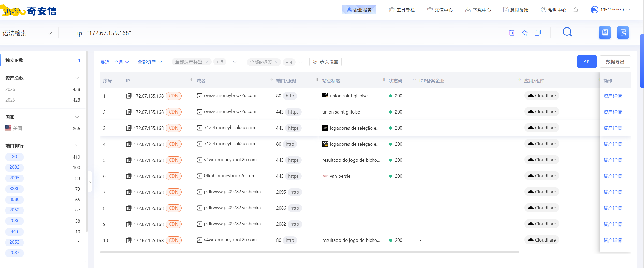
Task: Click the CDN tag in row 2
Action: 173,112
